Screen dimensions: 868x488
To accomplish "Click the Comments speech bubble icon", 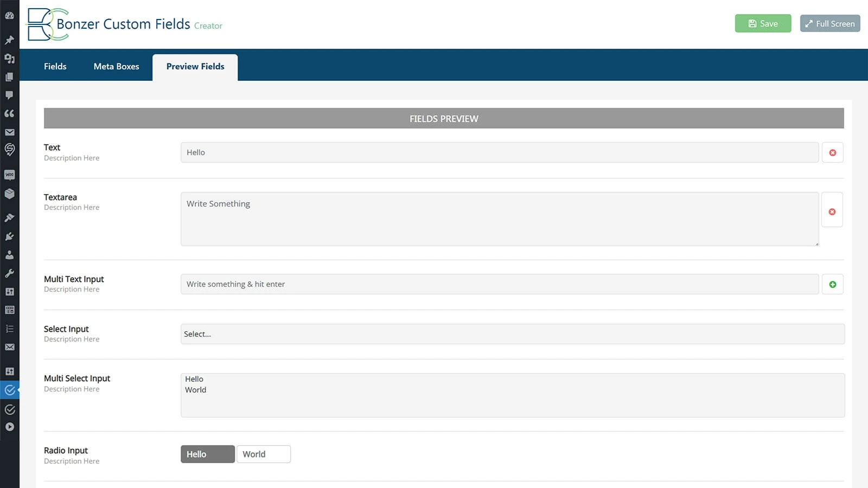I will point(9,95).
